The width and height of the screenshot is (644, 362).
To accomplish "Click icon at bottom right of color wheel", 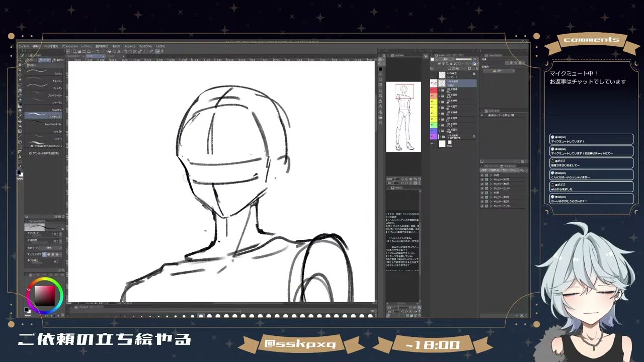I will (x=62, y=315).
